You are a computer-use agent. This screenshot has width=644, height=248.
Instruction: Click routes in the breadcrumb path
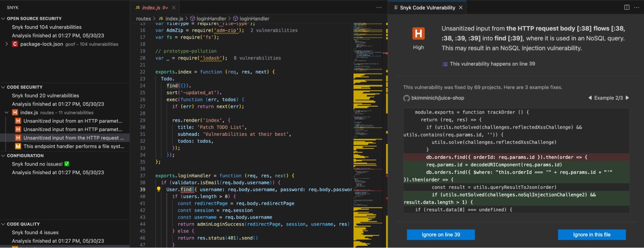pos(143,19)
